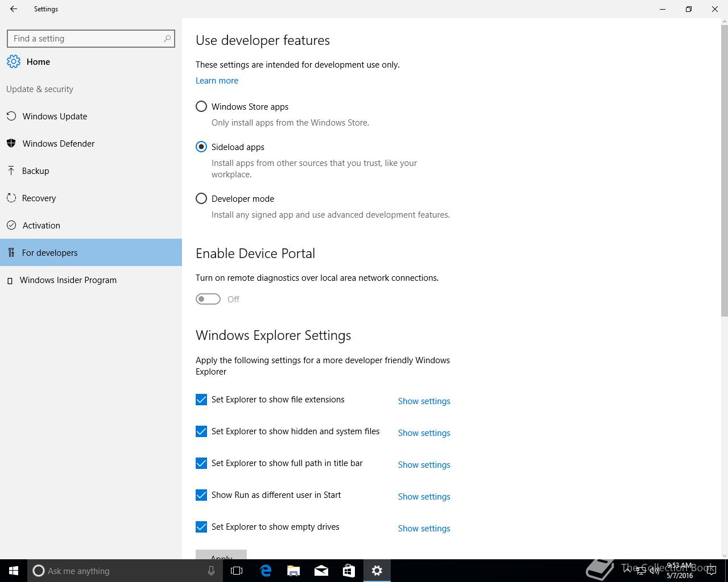Uncheck show hidden and system files

click(x=201, y=431)
